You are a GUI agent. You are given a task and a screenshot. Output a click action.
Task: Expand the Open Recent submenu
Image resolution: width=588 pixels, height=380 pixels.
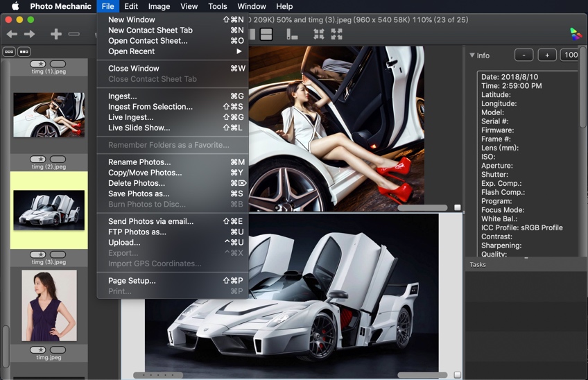coord(173,51)
